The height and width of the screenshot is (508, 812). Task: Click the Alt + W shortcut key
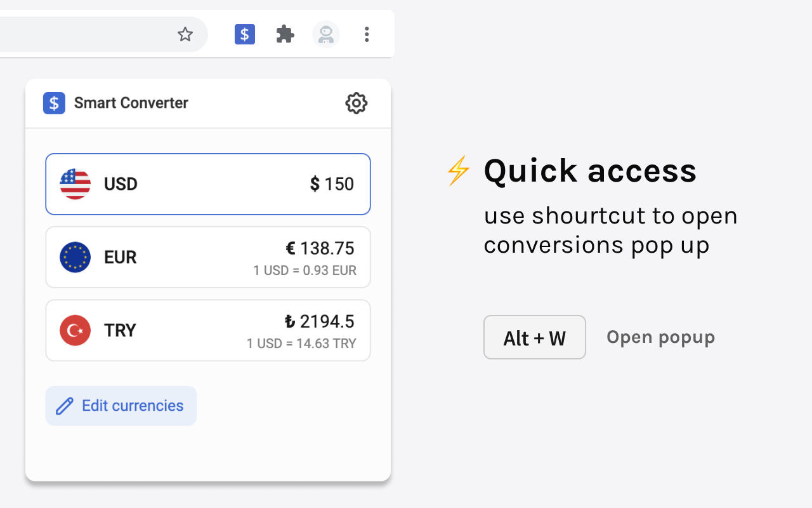click(x=534, y=338)
